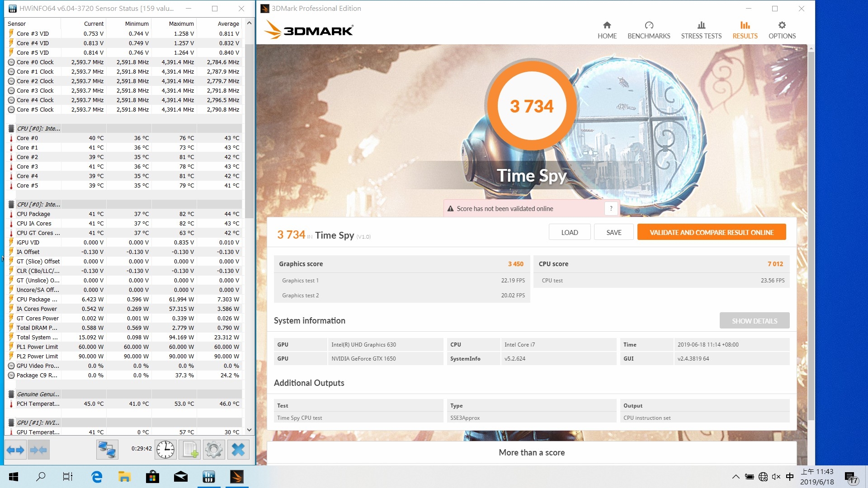The height and width of the screenshot is (488, 868).
Task: Open battery status tray icon
Action: click(x=750, y=477)
